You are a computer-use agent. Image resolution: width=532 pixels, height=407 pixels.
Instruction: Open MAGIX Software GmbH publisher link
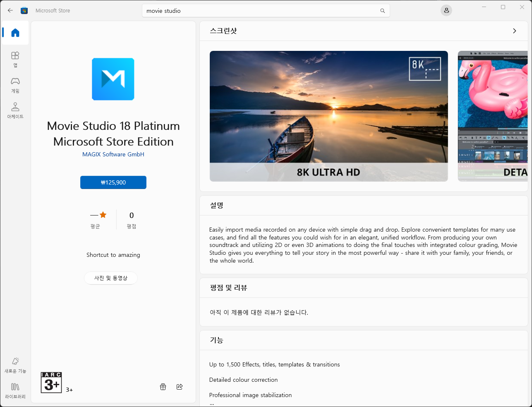[113, 154]
